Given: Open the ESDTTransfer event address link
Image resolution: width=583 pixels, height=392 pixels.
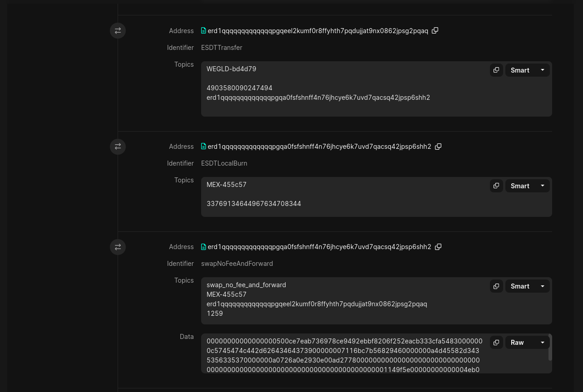Looking at the screenshot, I should click(x=317, y=31).
